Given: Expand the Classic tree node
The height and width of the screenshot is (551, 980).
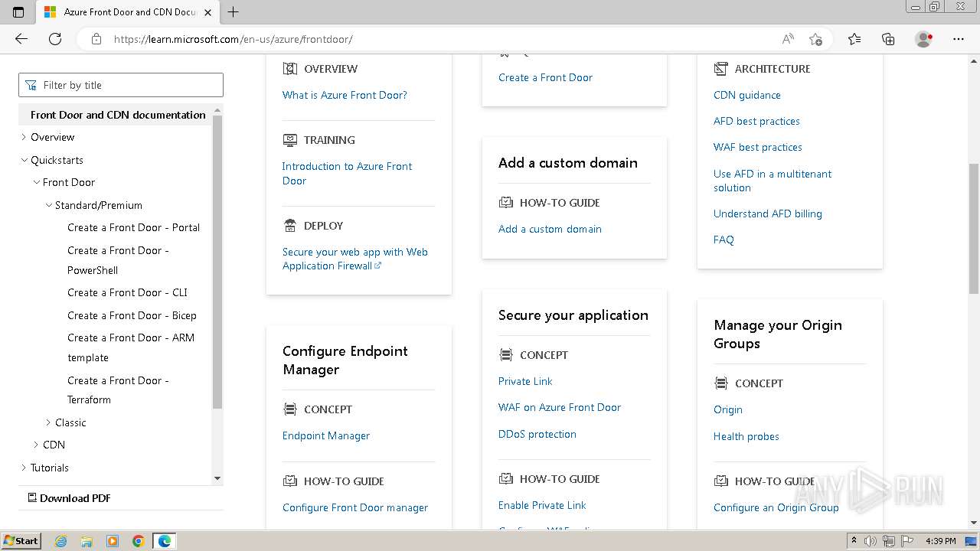Looking at the screenshot, I should coord(48,422).
